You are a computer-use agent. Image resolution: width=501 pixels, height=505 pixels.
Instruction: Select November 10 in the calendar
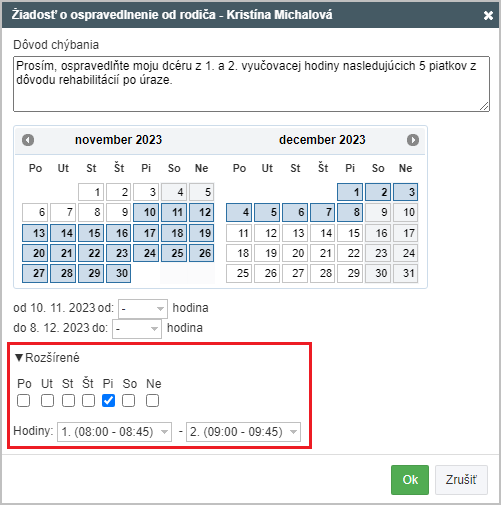[146, 213]
